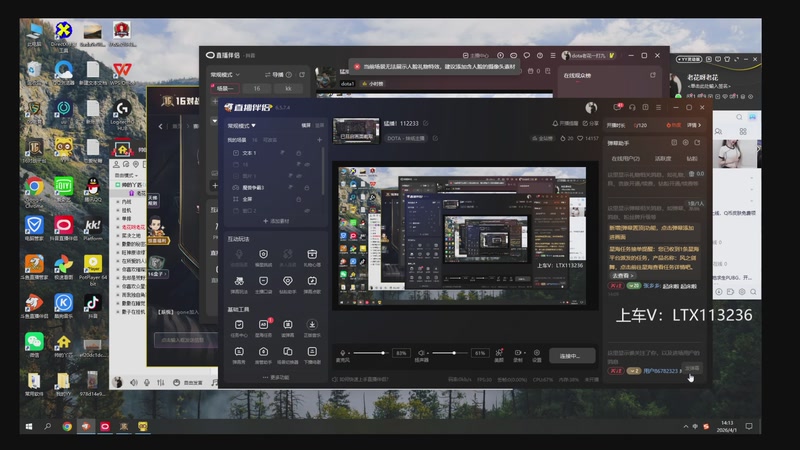This screenshot has height=450, width=800.
Task: Open the 开播提醒 bell icon
Action: (555, 123)
